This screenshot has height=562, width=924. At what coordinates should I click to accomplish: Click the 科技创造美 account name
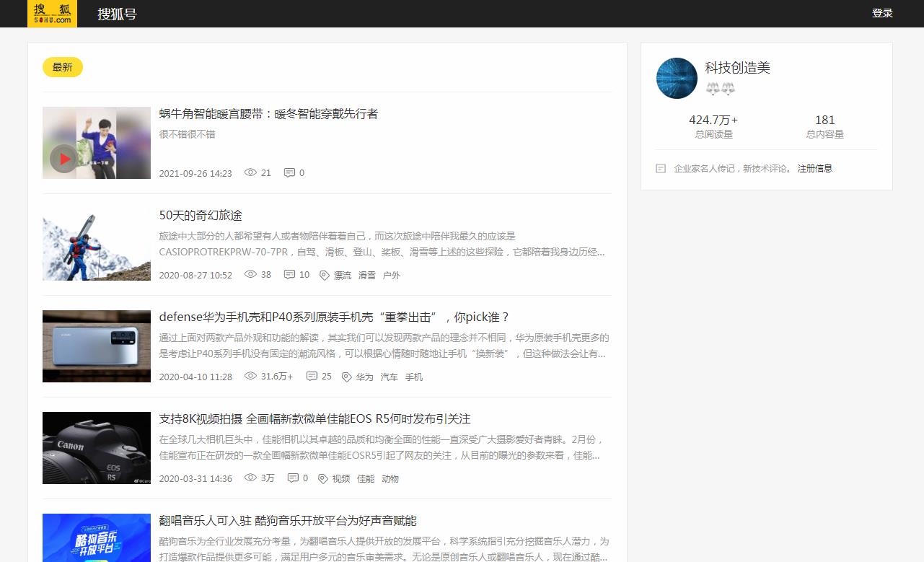pos(738,68)
